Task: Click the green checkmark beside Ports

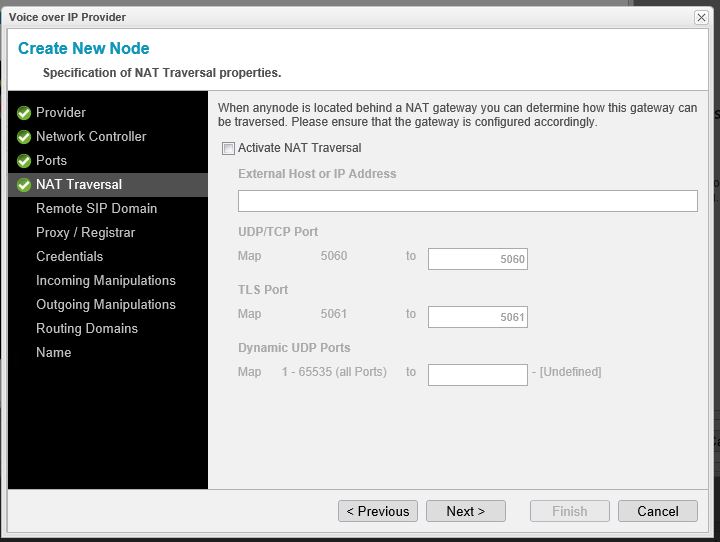Action: click(24, 161)
